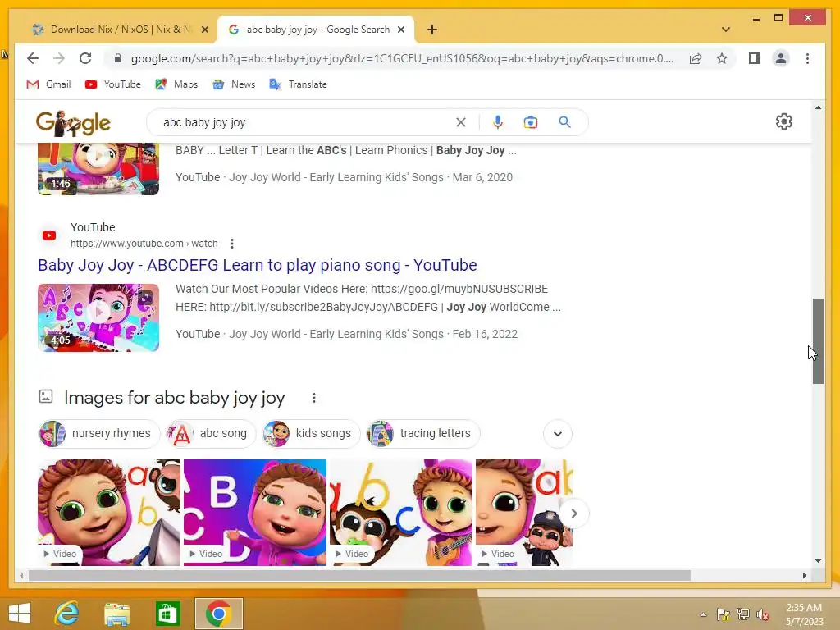
Task: Open more options for Images section
Action: pyautogui.click(x=314, y=398)
